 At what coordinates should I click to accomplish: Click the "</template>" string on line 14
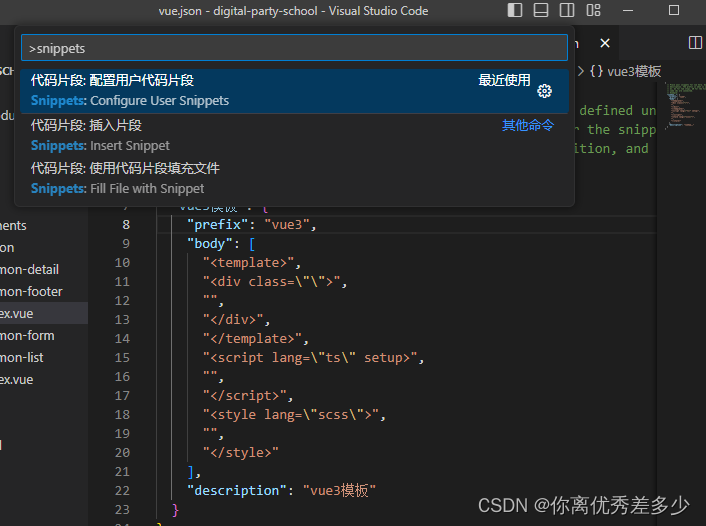[252, 339]
